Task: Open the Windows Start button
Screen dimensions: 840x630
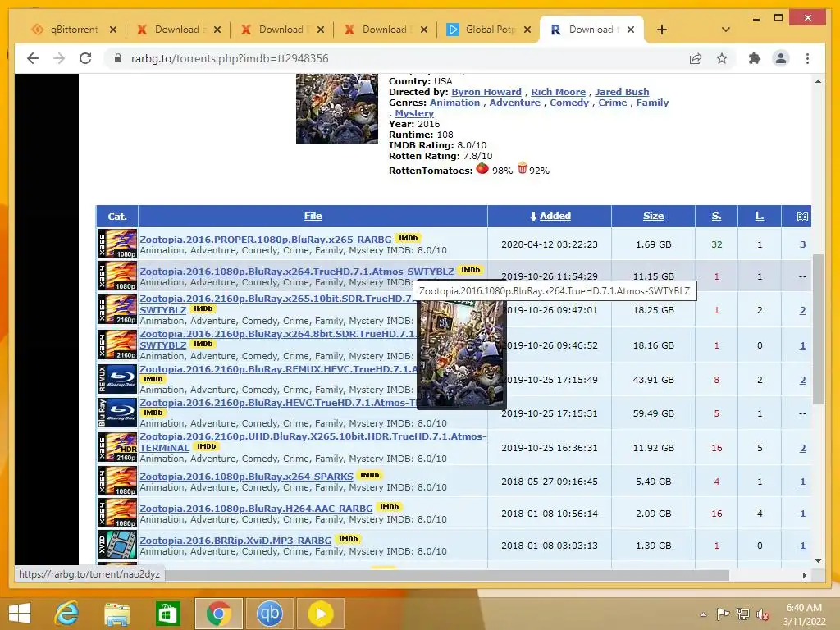Action: tap(20, 613)
